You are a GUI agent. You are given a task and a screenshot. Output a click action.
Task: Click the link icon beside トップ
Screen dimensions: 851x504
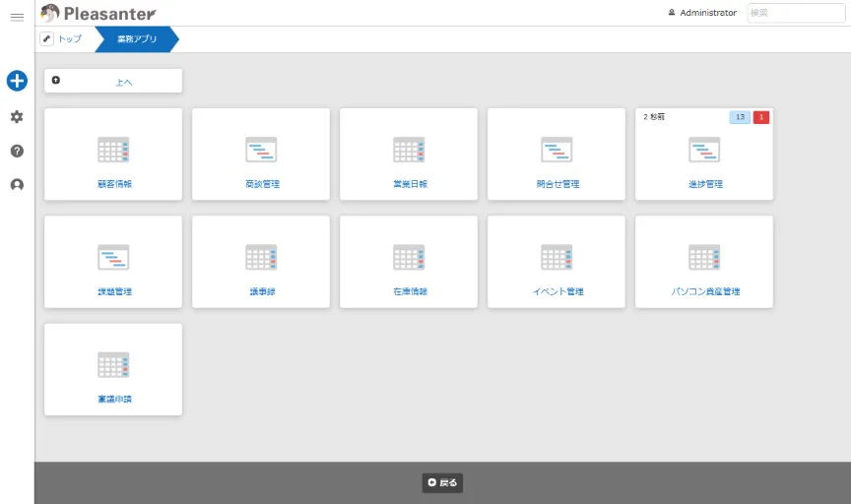pos(46,39)
